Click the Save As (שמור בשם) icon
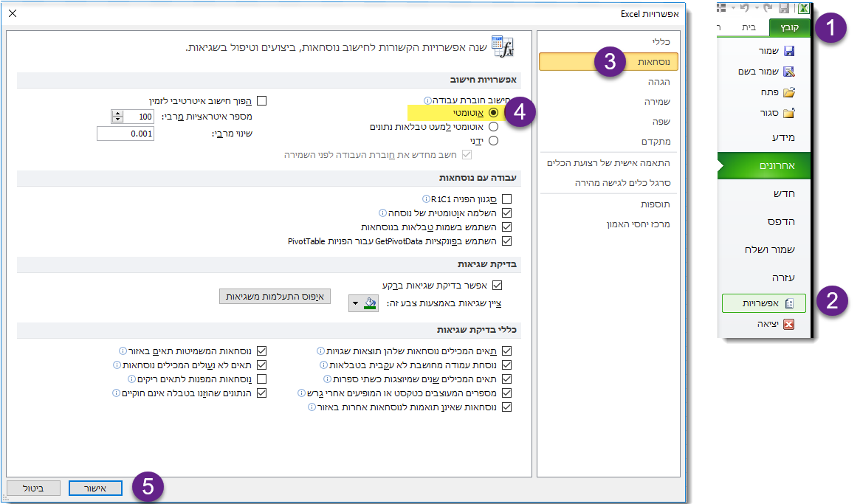 (788, 72)
